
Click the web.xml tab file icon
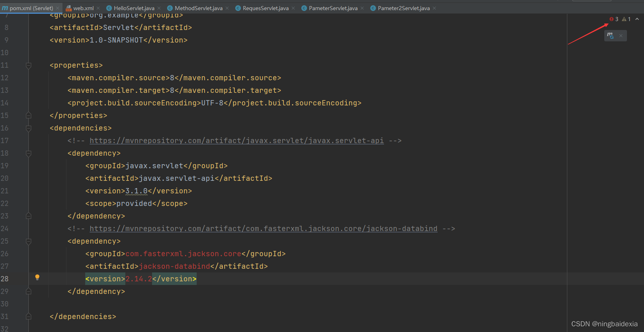[69, 8]
